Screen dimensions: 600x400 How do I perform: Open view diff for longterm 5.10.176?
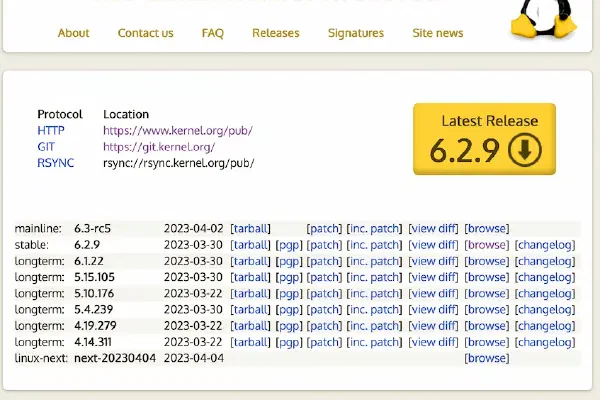tap(433, 293)
